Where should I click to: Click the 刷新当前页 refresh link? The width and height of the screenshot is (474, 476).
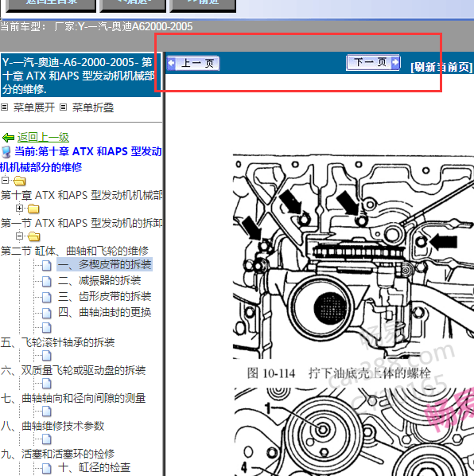(x=441, y=67)
